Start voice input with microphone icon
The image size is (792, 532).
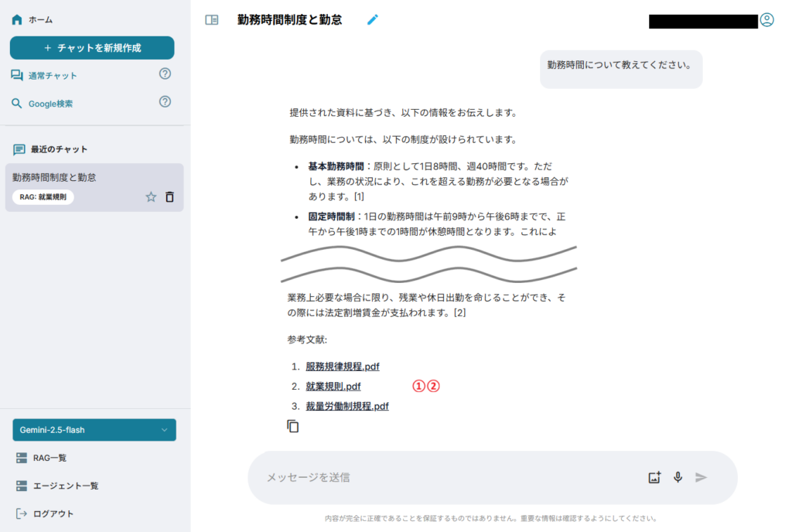coord(678,477)
